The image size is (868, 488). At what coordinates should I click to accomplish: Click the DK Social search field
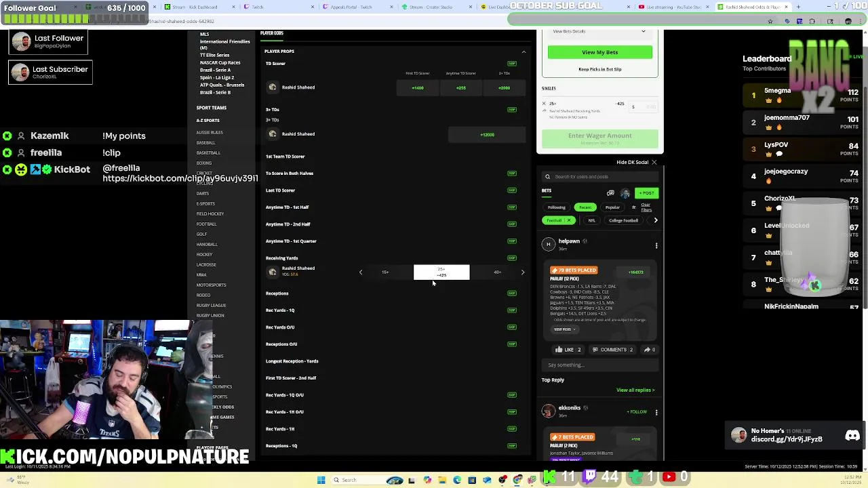click(x=600, y=177)
